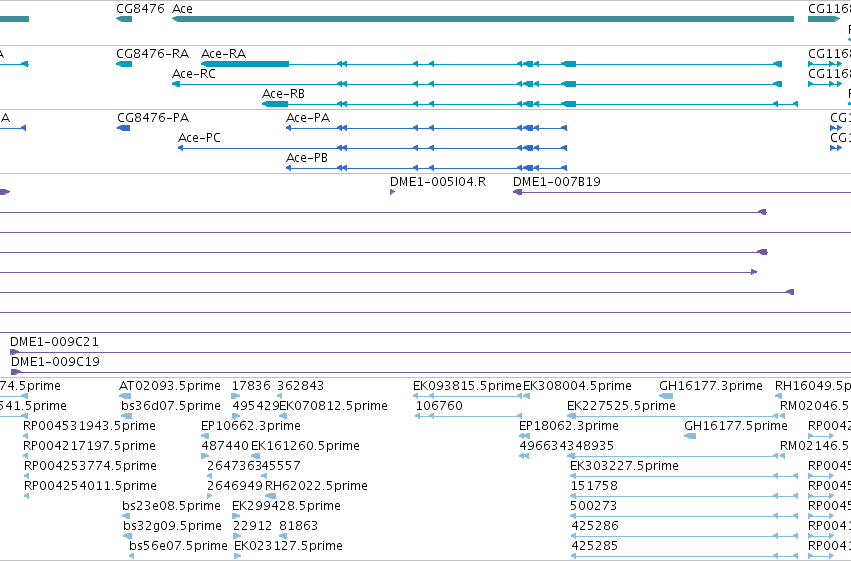Open the bs36d07.5prime EST label
Image resolution: width=851 pixels, height=561 pixels.
point(171,406)
